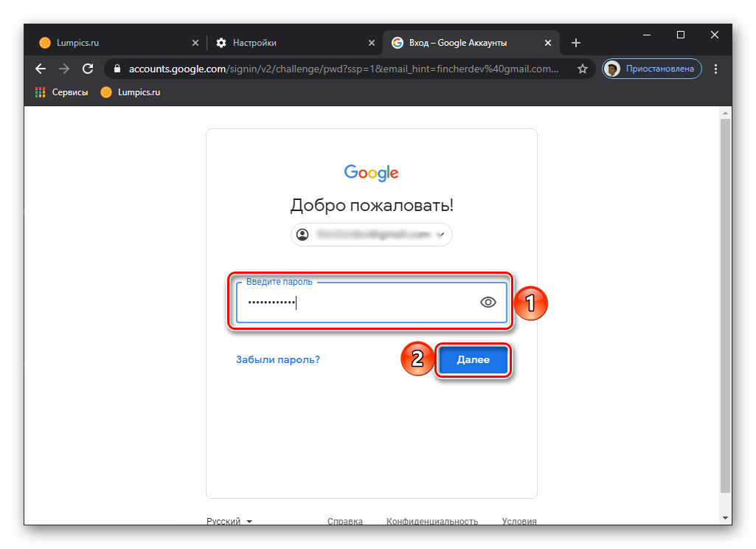Close the Chrome window
Screen dimensions: 756x549
(x=715, y=35)
